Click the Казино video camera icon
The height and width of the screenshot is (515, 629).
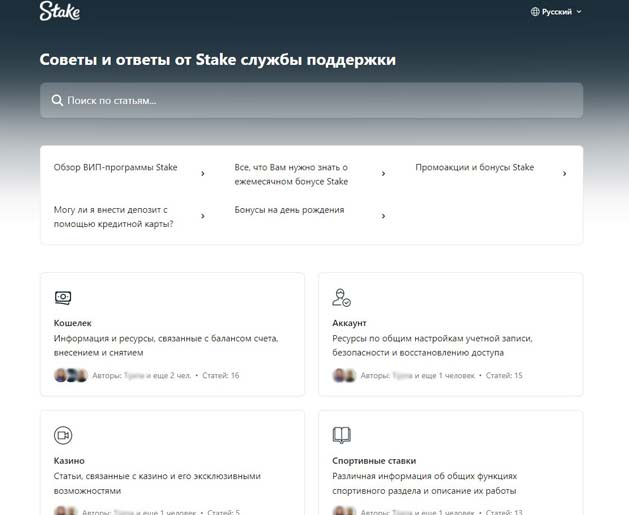tap(63, 435)
